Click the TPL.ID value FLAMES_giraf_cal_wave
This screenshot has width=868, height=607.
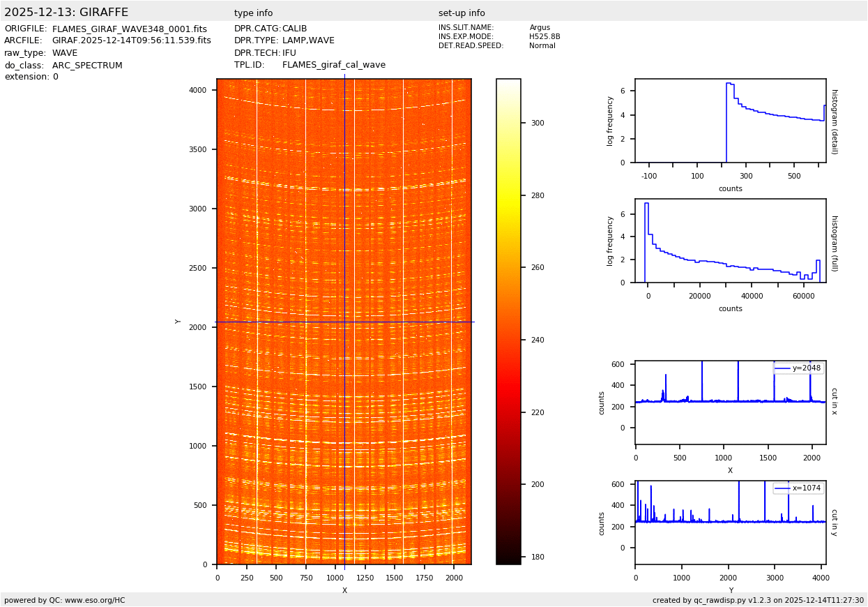click(333, 65)
